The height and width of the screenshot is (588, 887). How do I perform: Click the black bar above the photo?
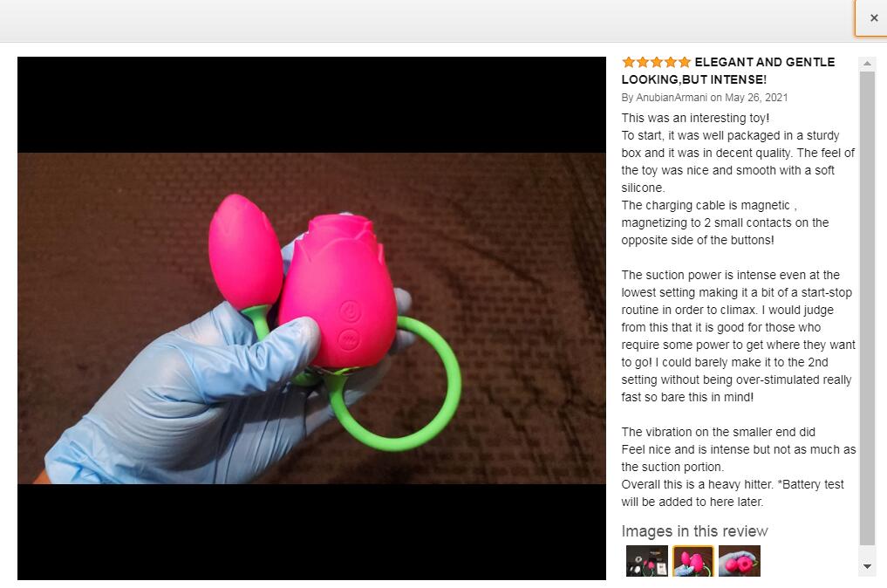pos(311,105)
